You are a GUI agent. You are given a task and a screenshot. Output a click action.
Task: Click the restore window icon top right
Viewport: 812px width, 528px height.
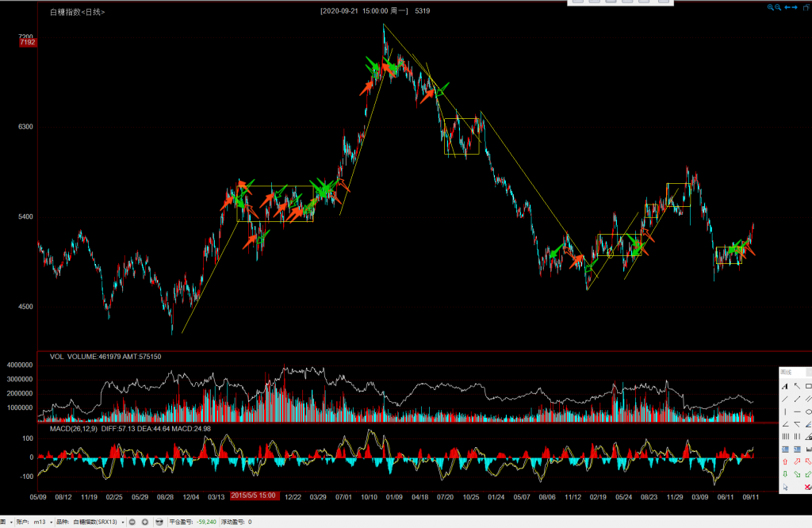[806, 8]
